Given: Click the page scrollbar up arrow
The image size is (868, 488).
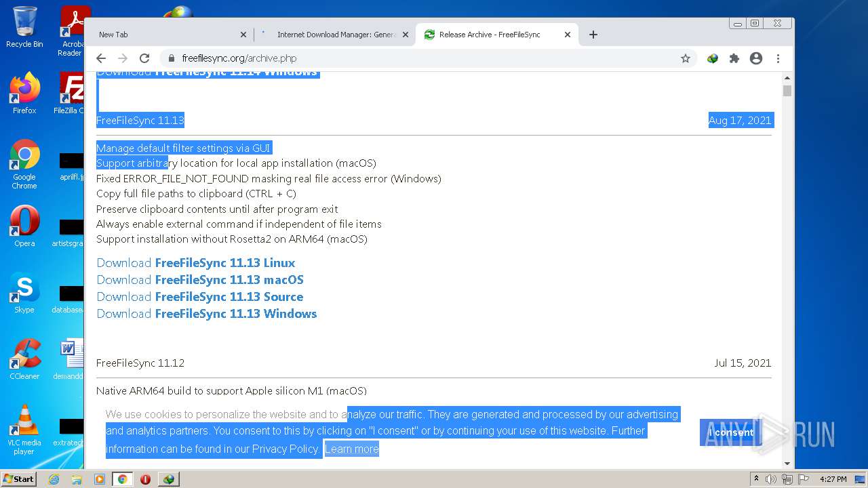Looking at the screenshot, I should pos(787,77).
